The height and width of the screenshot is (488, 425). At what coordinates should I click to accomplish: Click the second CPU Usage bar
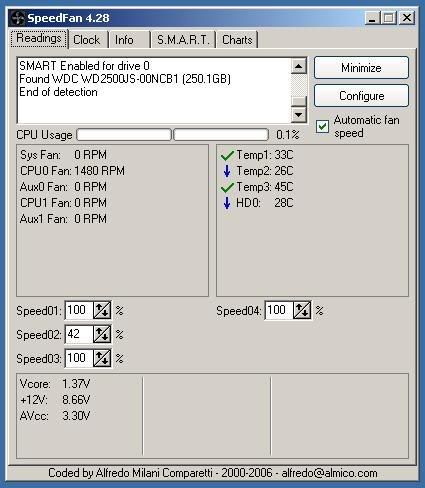[221, 135]
